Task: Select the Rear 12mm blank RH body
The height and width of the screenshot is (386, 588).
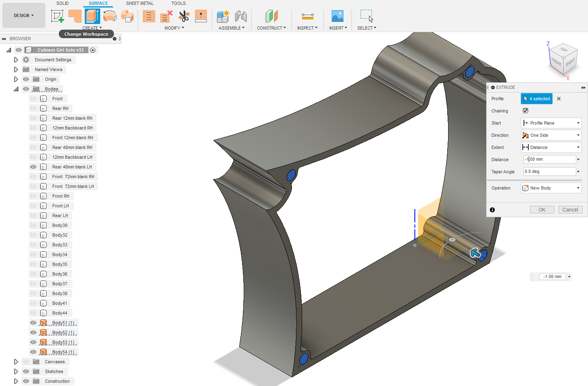Action: (72, 118)
